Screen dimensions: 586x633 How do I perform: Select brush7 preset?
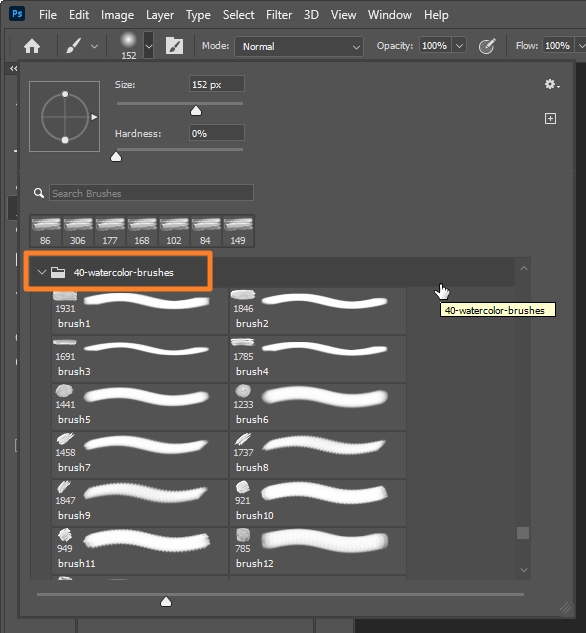[x=140, y=455]
